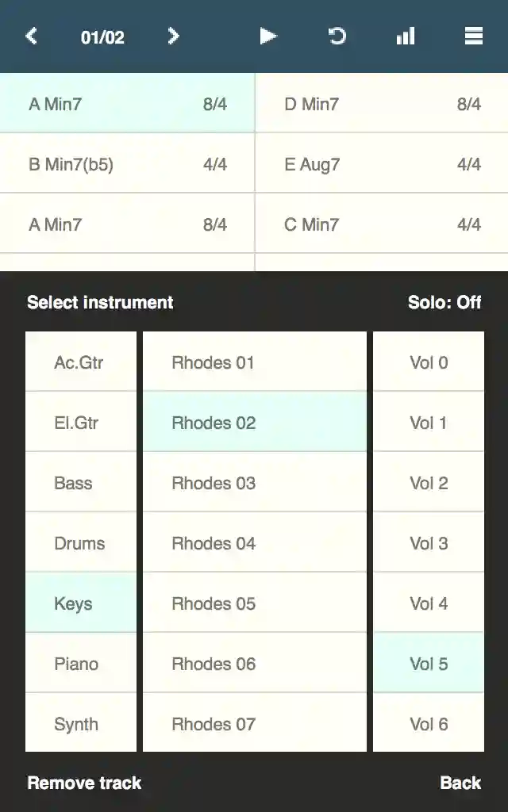
Task: Go to the previous page with the left chevron
Action: 32,36
